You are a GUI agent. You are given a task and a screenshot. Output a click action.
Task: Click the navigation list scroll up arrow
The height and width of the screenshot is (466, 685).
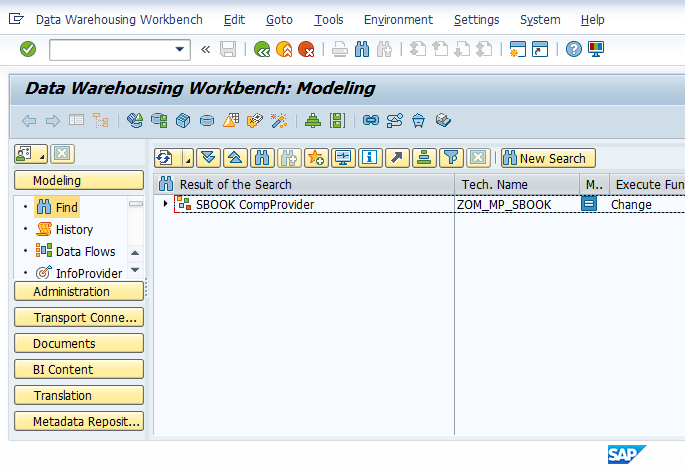[135, 253]
